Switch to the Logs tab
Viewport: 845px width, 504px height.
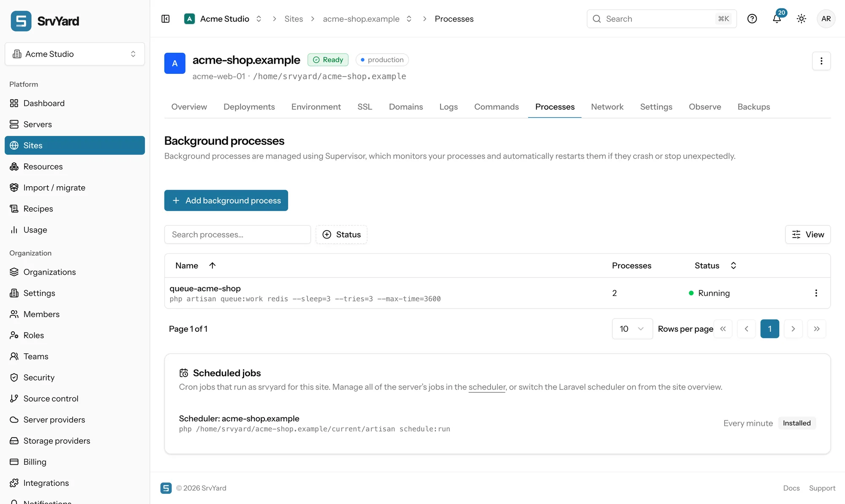448,107
